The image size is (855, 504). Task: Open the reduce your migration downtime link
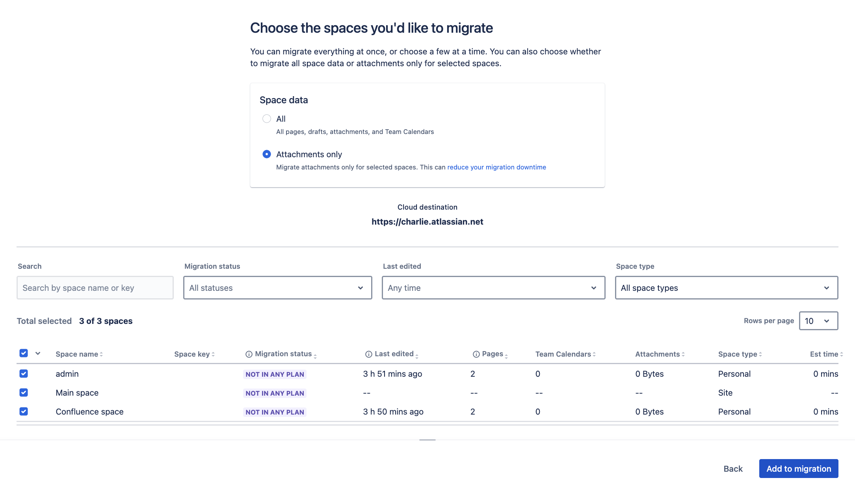click(496, 167)
